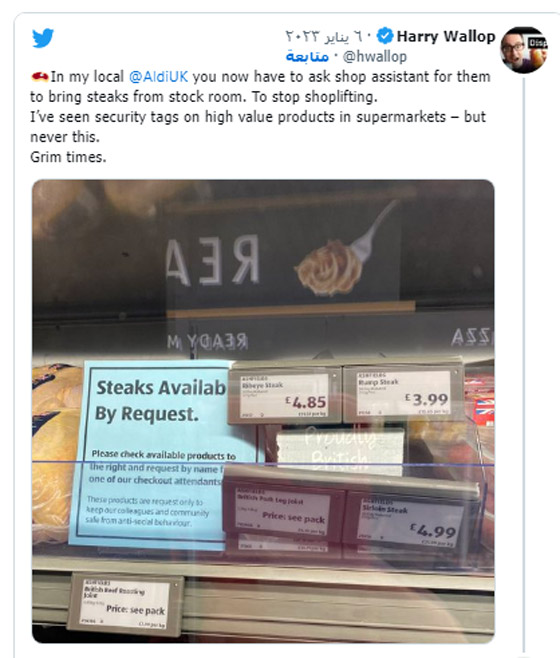Click the Grim times tweet text
This screenshot has width=560, height=658.
coord(68,157)
